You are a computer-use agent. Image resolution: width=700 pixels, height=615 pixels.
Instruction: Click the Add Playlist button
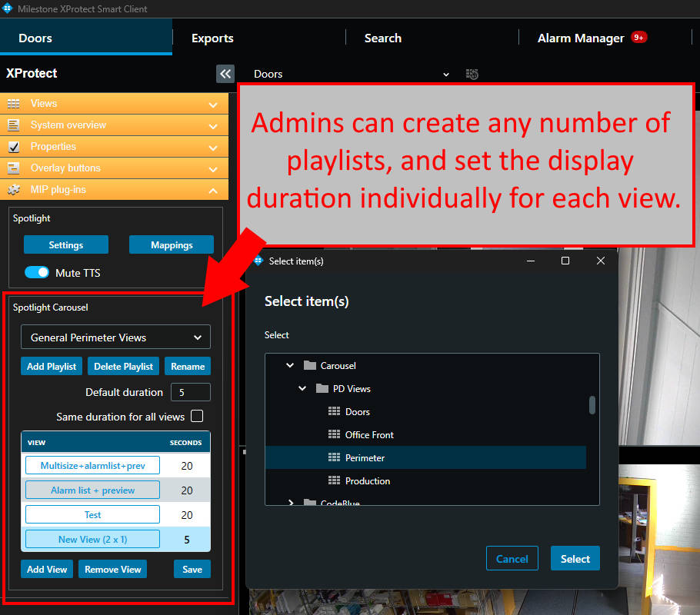52,367
